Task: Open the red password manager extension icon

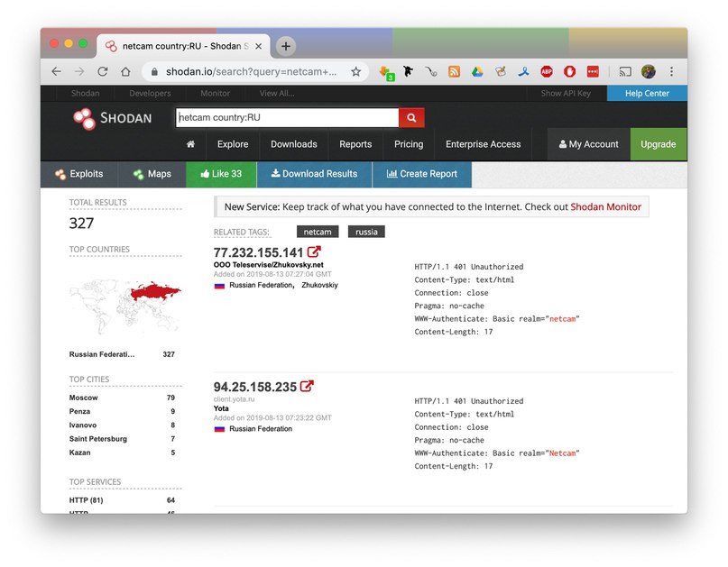Action: pyautogui.click(x=593, y=71)
